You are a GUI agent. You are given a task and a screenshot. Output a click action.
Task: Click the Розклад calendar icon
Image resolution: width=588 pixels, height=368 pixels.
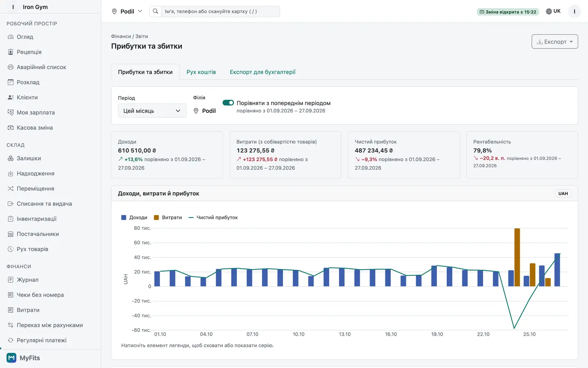pos(11,82)
